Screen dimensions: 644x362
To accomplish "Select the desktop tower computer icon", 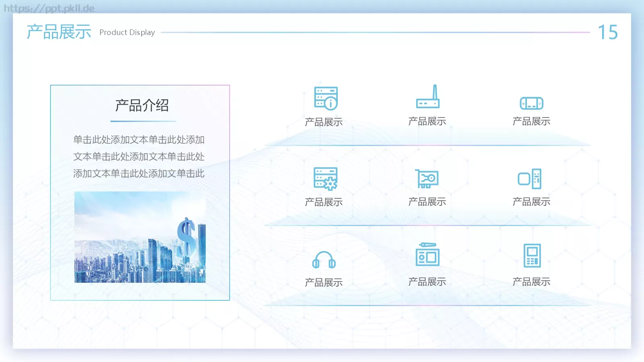I will 530,179.
